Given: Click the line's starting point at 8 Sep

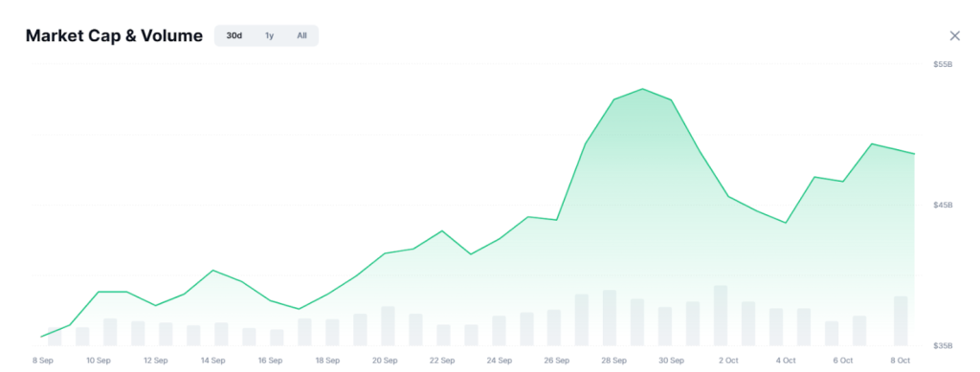Looking at the screenshot, I should point(41,337).
